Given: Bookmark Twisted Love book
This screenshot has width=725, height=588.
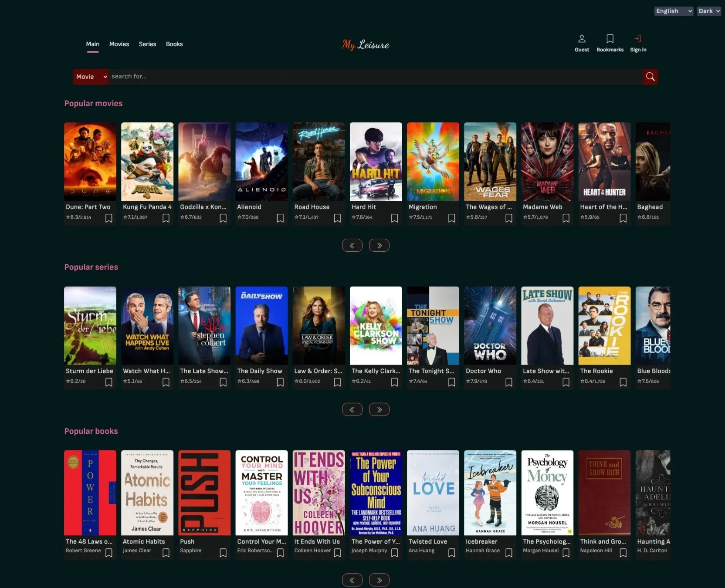Looking at the screenshot, I should 452,553.
